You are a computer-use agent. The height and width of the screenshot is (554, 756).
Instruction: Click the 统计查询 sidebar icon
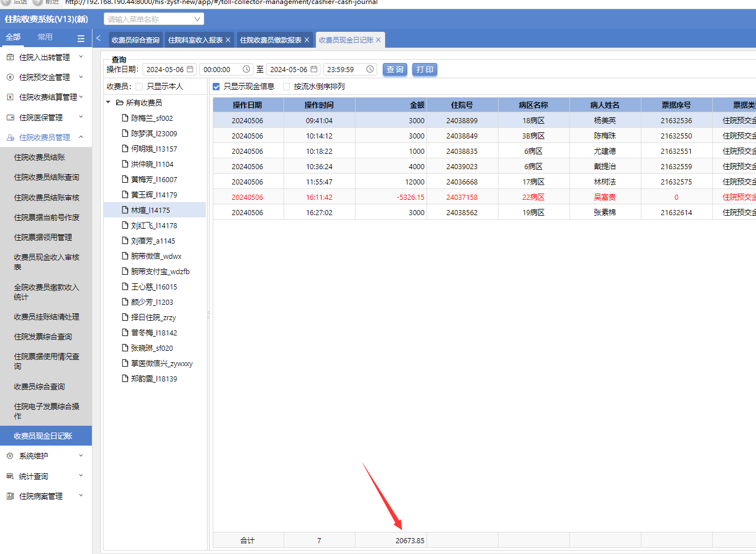point(10,476)
